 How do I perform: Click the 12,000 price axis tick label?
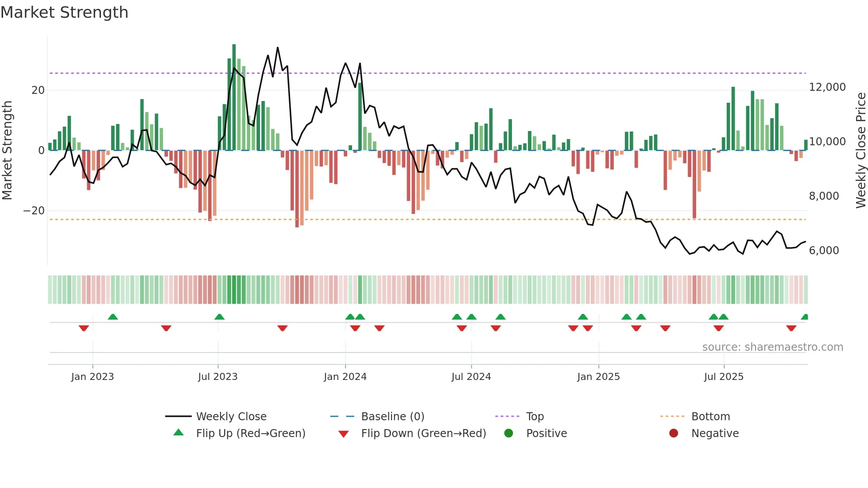[827, 87]
